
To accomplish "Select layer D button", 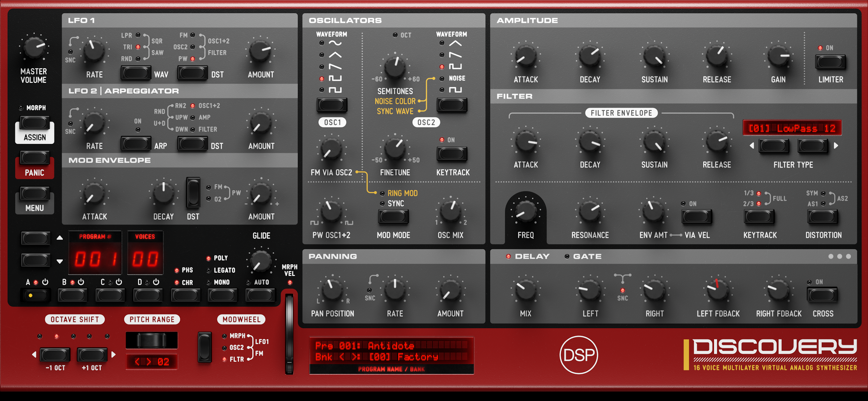I will [147, 295].
